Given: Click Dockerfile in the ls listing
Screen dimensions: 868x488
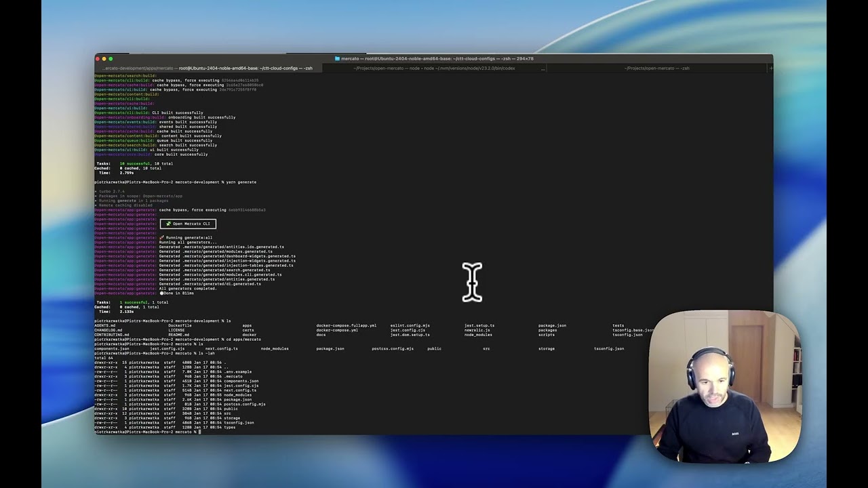Looking at the screenshot, I should [180, 325].
